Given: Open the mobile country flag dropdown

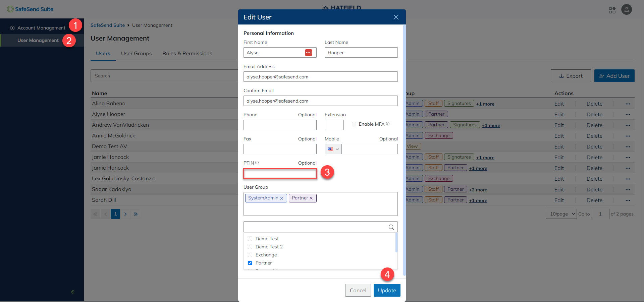Looking at the screenshot, I should (333, 149).
